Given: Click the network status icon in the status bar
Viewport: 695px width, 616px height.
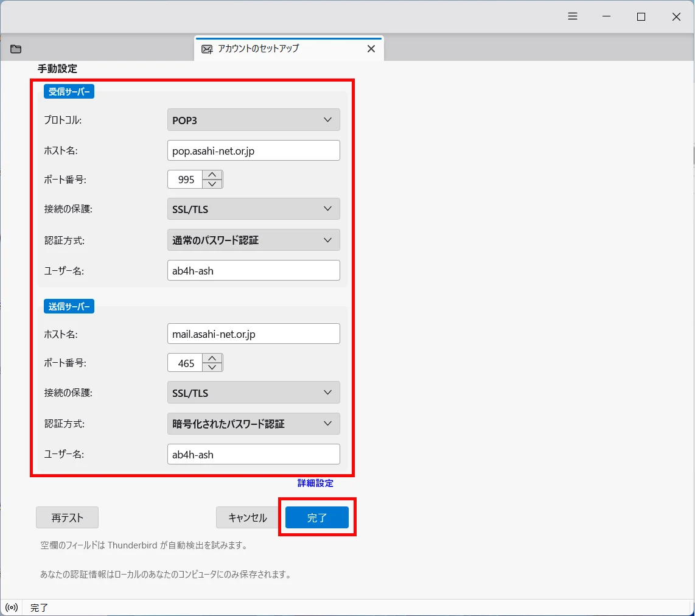Looking at the screenshot, I should (x=12, y=607).
